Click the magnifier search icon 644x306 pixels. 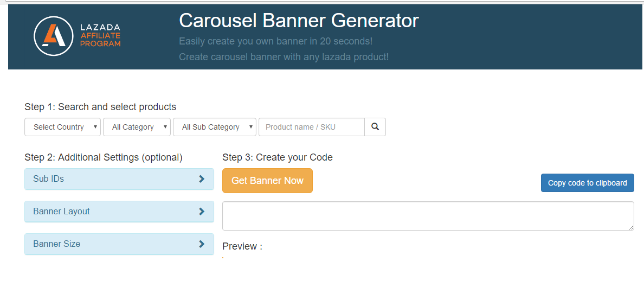tap(375, 127)
